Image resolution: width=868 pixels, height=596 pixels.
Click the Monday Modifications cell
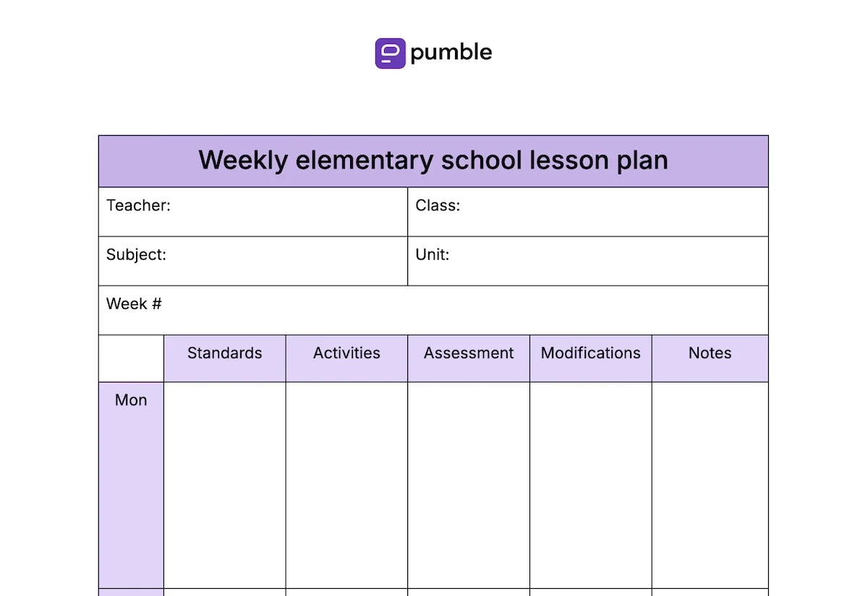pyautogui.click(x=590, y=485)
